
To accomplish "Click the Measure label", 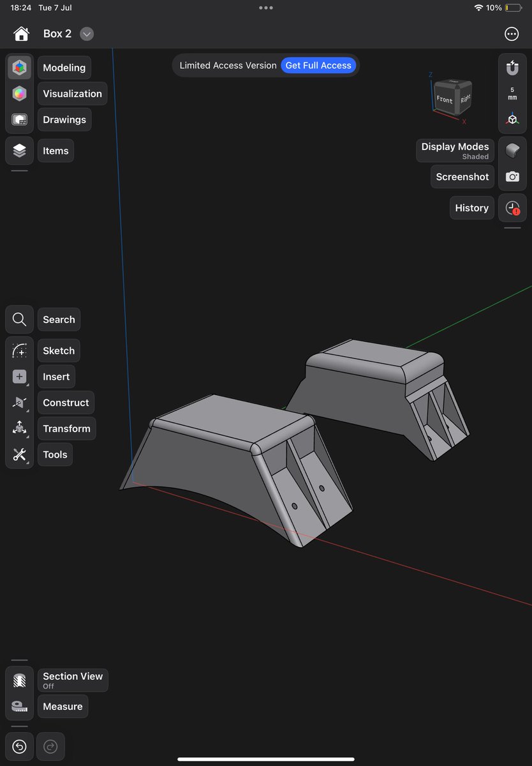I will click(63, 707).
